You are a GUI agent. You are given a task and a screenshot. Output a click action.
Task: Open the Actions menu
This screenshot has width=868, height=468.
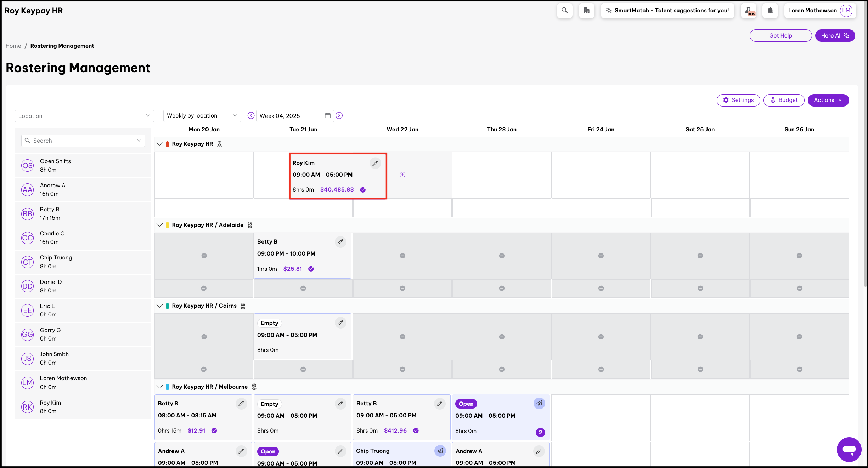(828, 100)
